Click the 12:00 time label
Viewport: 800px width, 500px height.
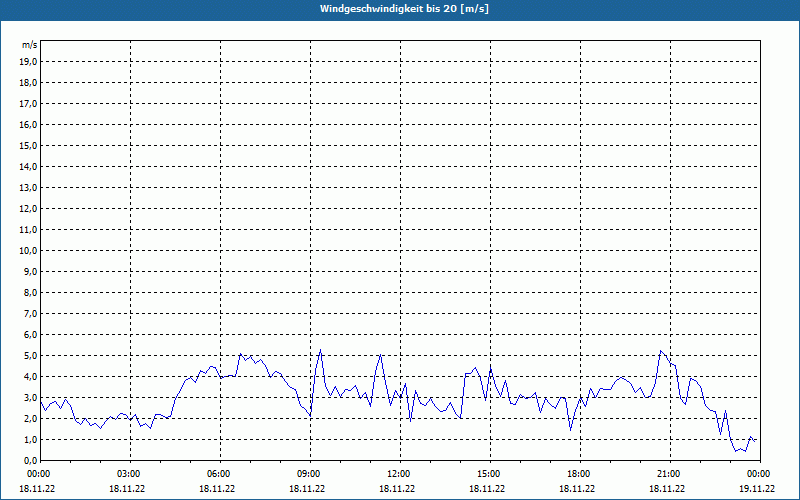[x=400, y=474]
